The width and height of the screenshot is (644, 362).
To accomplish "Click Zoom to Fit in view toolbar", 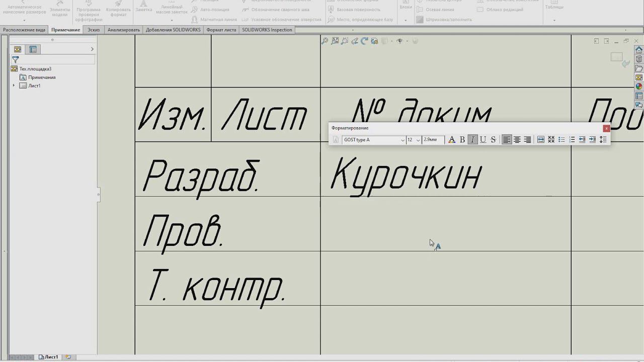I will tap(325, 41).
